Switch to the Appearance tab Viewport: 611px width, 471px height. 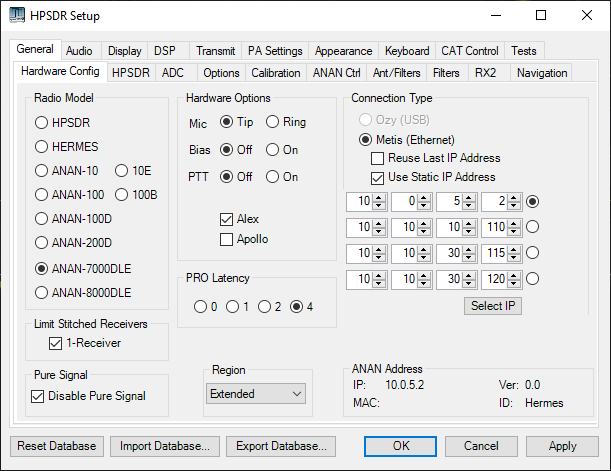pos(343,51)
